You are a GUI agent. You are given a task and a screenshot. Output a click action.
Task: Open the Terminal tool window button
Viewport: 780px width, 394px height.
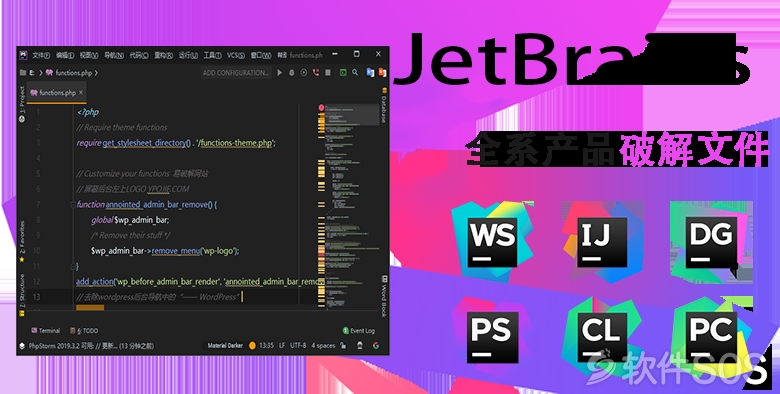45,330
